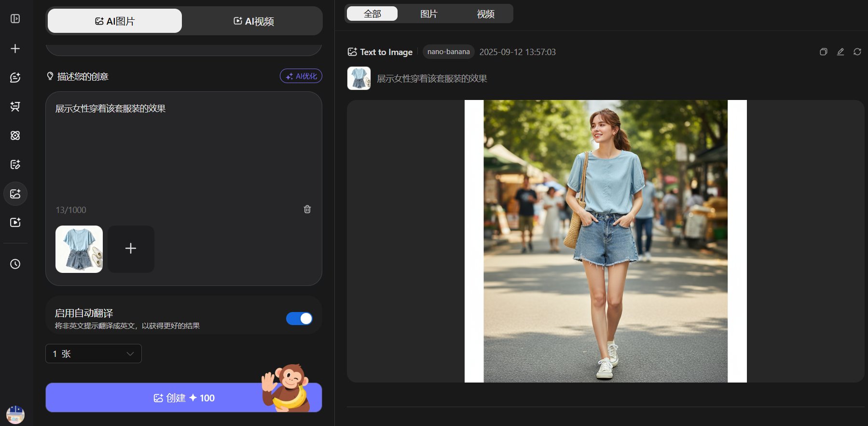The image size is (868, 426).
Task: Open the atom-shaped sidebar icon
Action: tap(15, 135)
